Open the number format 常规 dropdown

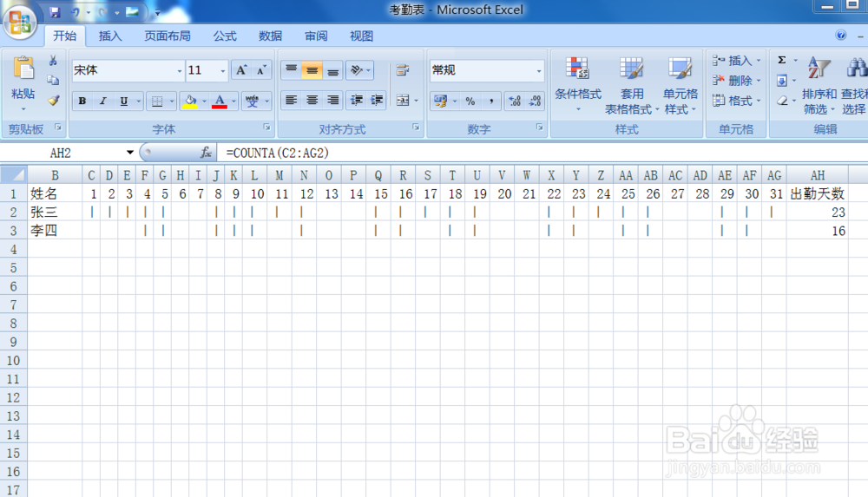539,71
